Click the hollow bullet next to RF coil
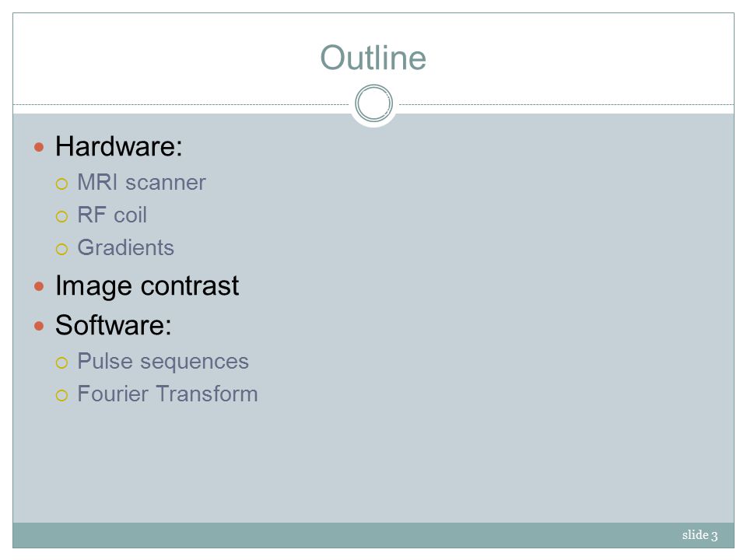This screenshot has height=560, width=747. point(62,217)
